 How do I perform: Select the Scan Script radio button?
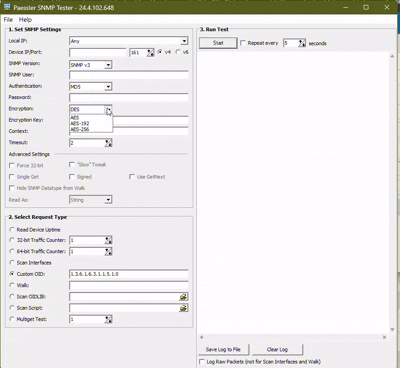[12, 308]
